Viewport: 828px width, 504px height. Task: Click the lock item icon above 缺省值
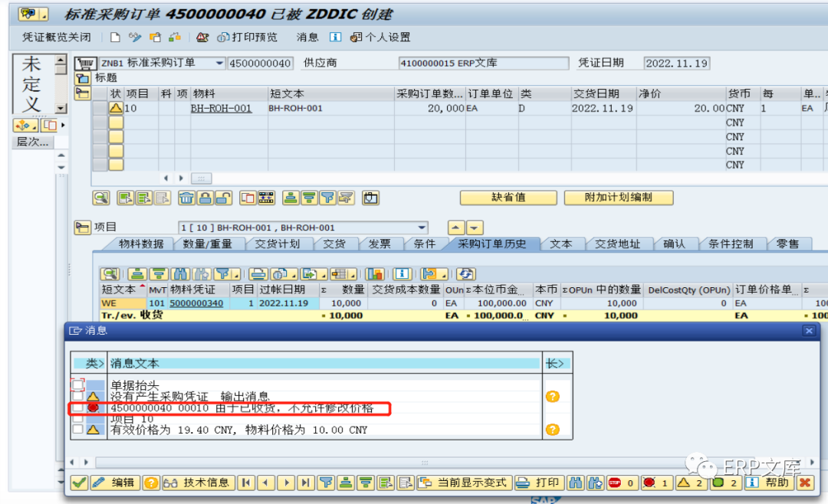click(x=207, y=198)
